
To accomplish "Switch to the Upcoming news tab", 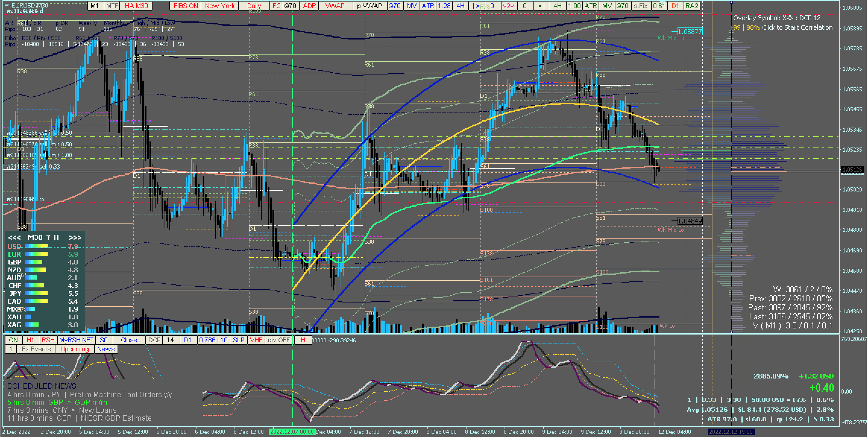I will tap(74, 349).
